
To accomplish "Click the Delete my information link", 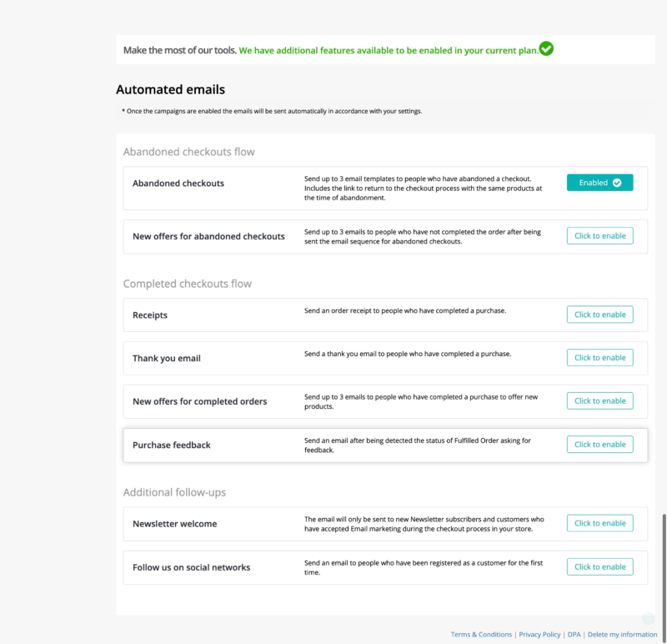I will (x=622, y=635).
